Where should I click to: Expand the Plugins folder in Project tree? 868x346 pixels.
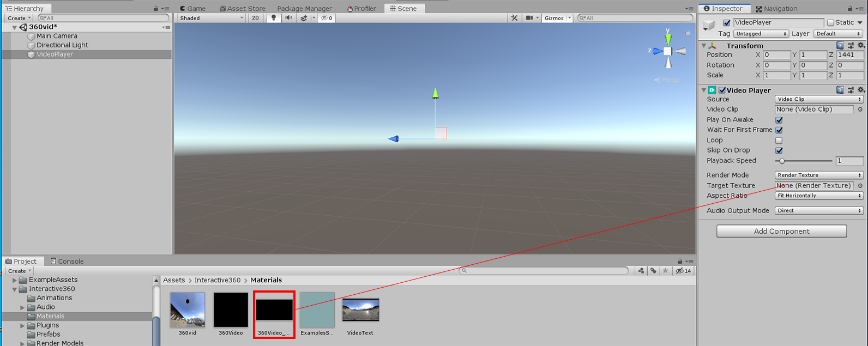point(22,325)
